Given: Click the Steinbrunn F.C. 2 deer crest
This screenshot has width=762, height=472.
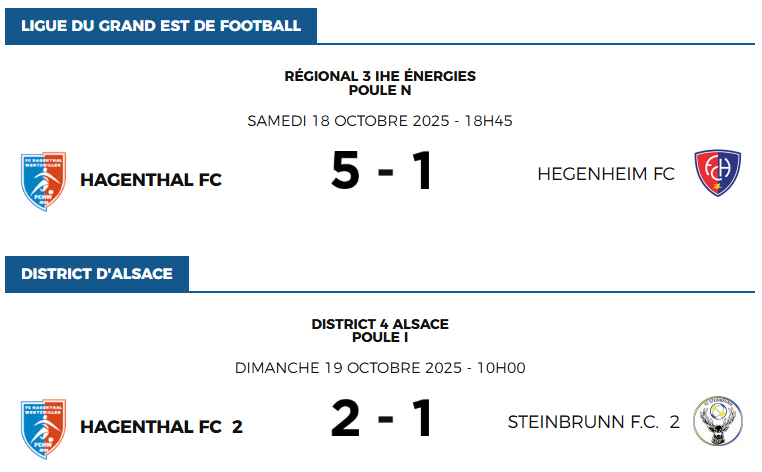Looking at the screenshot, I should click(717, 422).
